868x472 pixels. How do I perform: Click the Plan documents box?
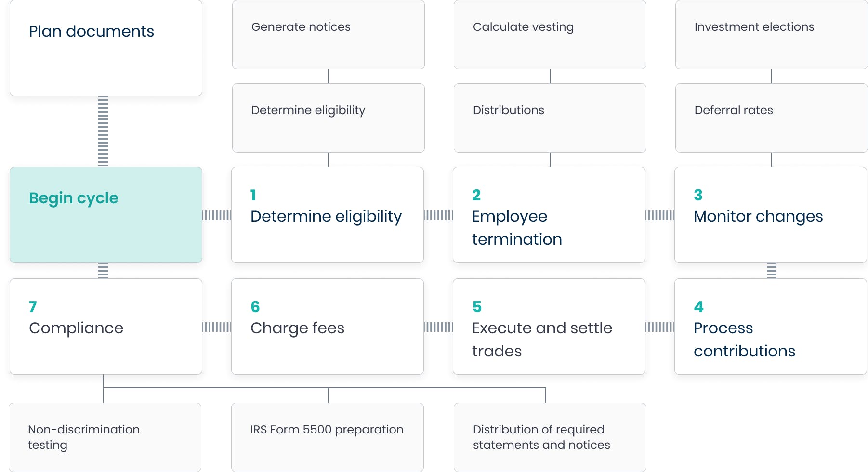[106, 48]
